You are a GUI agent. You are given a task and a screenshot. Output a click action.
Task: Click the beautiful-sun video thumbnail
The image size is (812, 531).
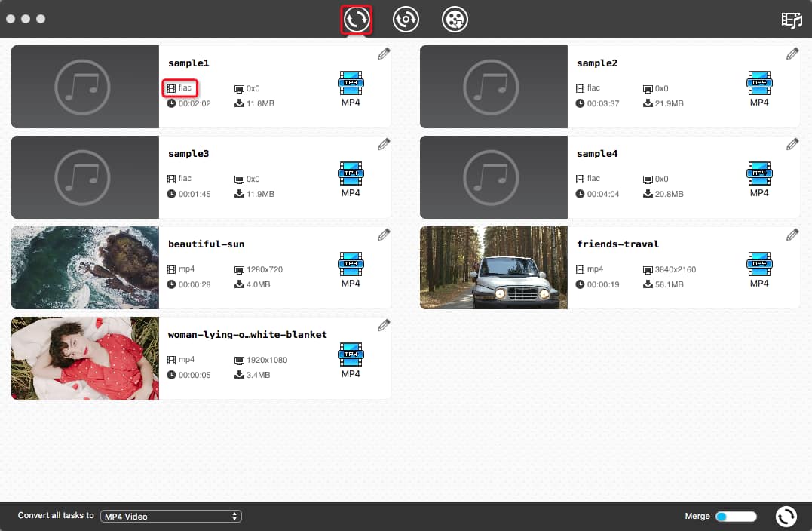pos(84,268)
